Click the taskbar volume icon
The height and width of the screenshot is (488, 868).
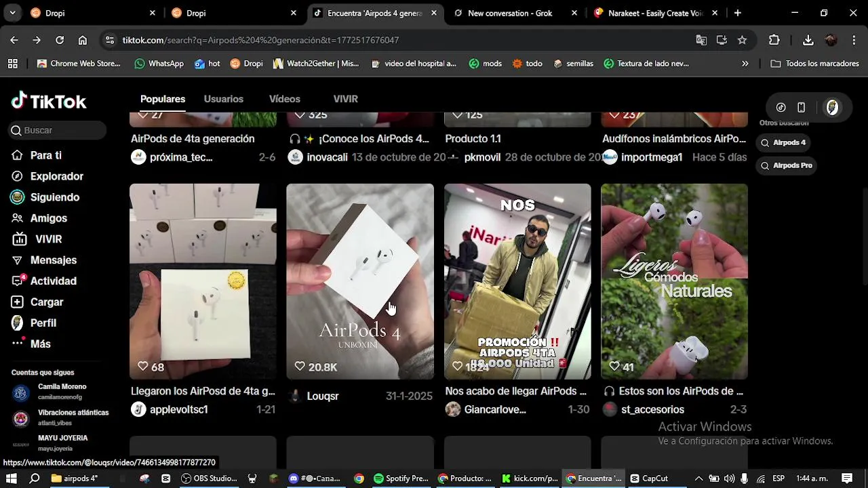[729, 479]
